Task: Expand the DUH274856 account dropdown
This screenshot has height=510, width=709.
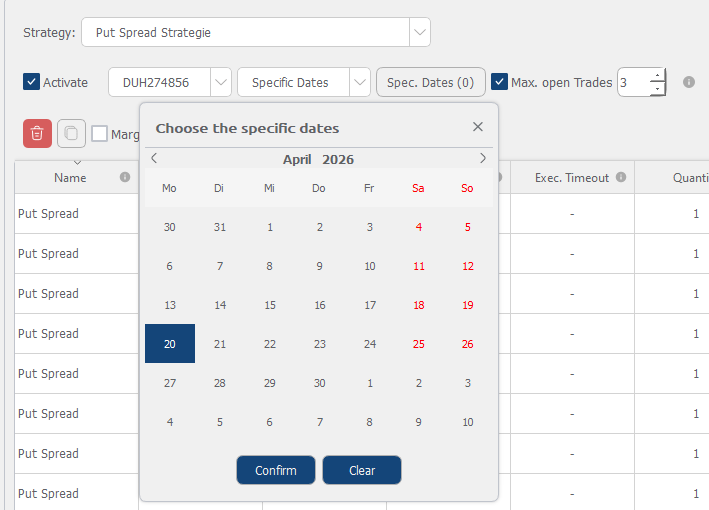Action: [x=221, y=82]
